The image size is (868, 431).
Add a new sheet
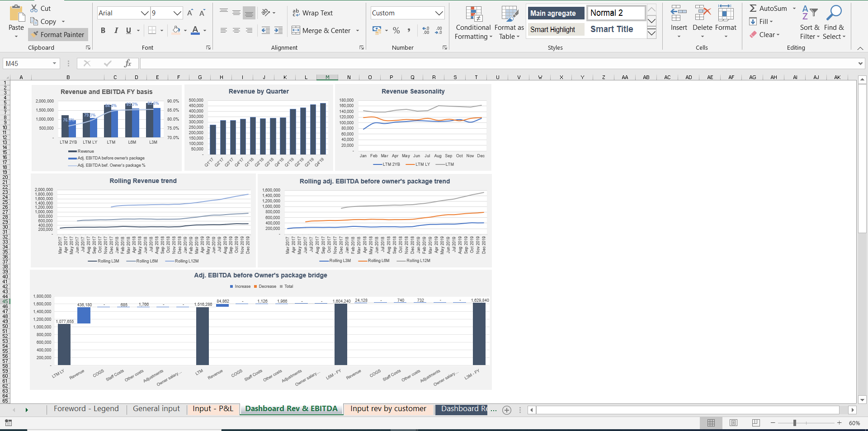coord(507,410)
